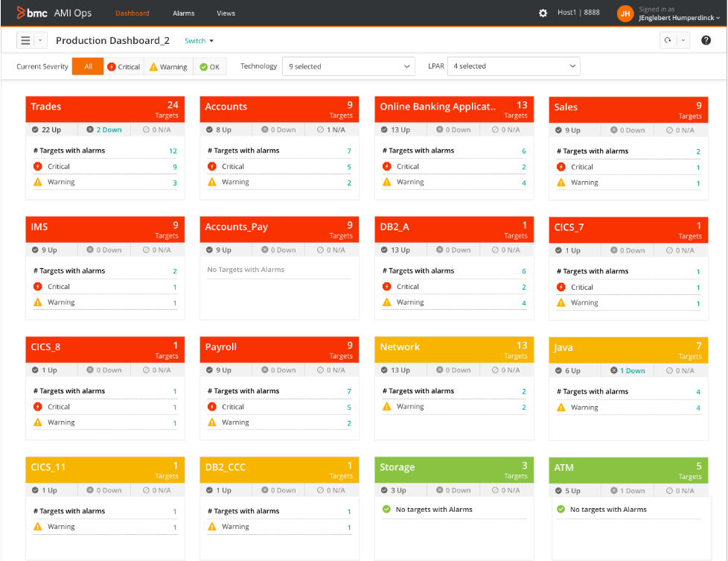
Task: Open critical count 5 in Payroll card
Action: [348, 408]
